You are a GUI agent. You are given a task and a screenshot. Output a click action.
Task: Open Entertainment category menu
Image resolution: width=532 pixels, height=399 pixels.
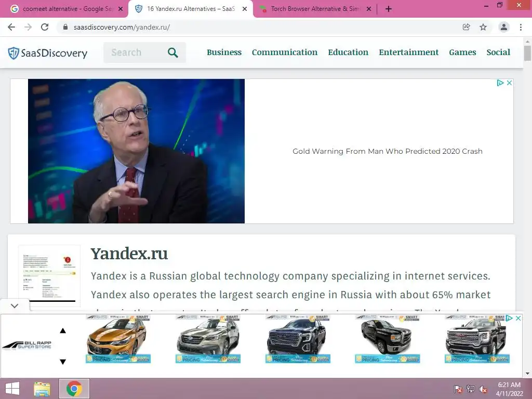click(x=408, y=52)
